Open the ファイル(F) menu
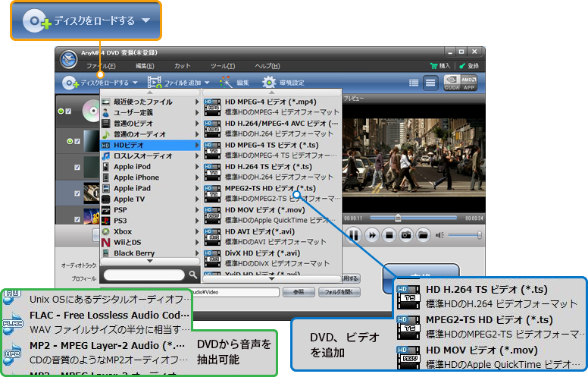This screenshot has height=377, width=588. coord(101,66)
